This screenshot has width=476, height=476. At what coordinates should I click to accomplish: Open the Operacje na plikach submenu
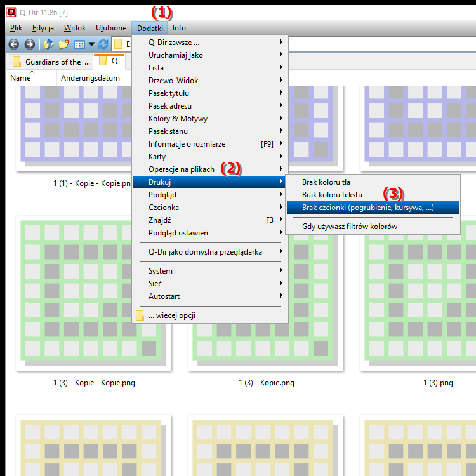210,169
